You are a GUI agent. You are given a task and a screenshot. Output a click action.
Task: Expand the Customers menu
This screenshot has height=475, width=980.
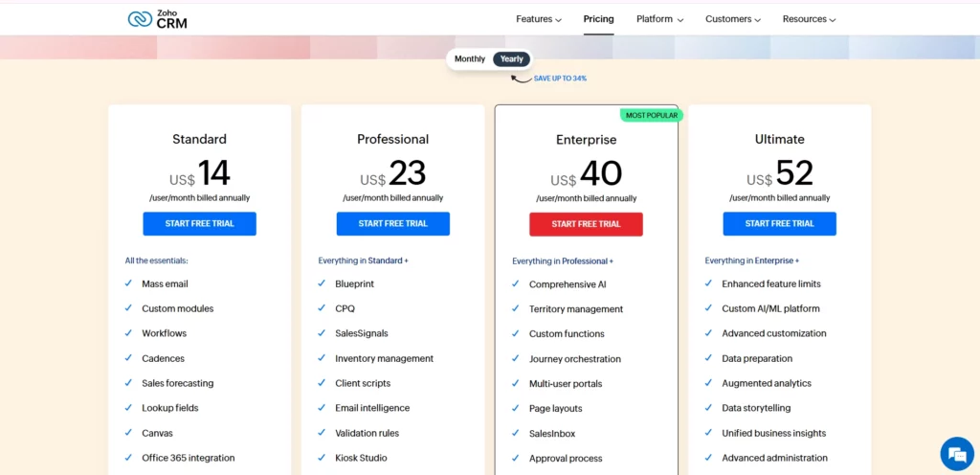[x=732, y=19]
